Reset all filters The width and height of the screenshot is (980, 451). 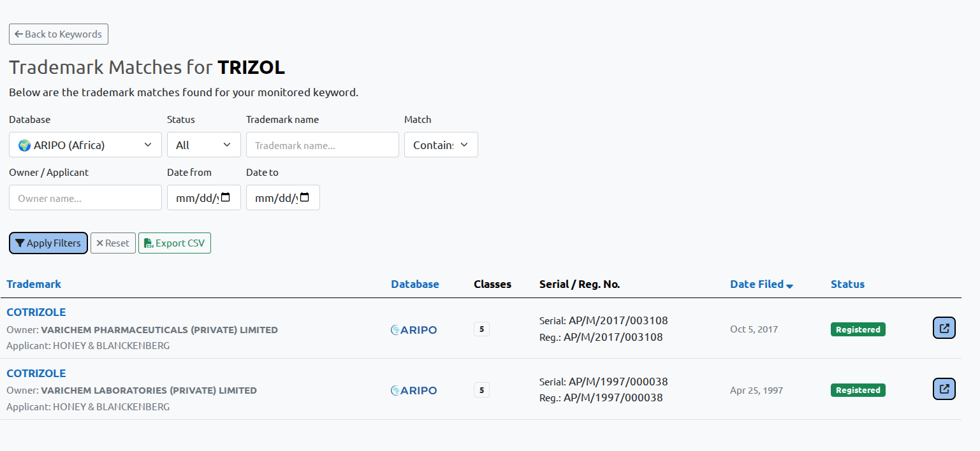pos(113,243)
